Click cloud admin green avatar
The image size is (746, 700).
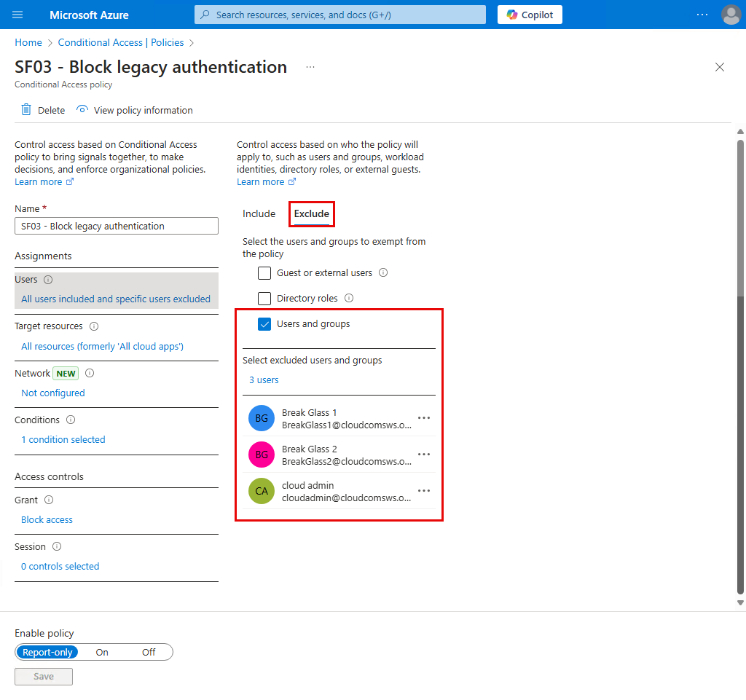point(262,491)
